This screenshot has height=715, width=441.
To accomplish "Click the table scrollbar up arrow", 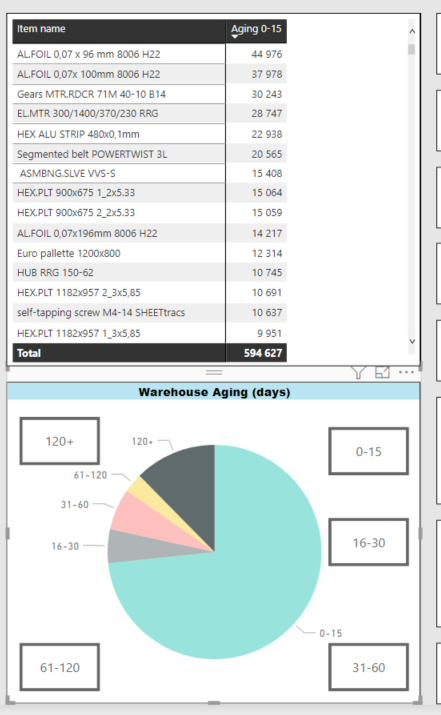I will (x=412, y=31).
